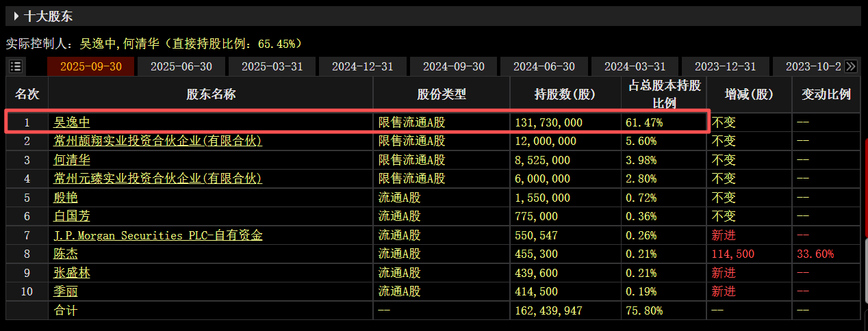Open the 2024-12-31 date tab
This screenshot has width=868, height=331.
click(x=363, y=66)
